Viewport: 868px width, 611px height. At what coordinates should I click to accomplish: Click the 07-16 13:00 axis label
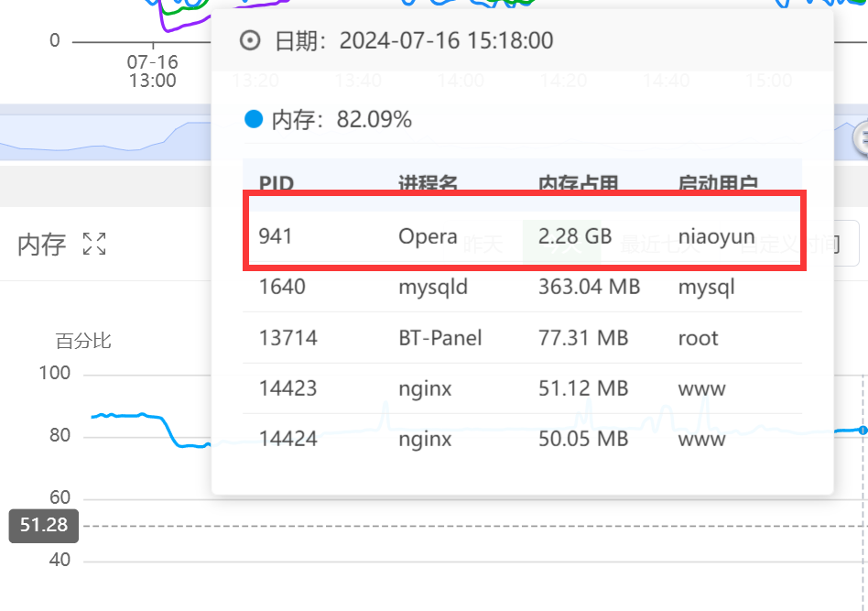pos(152,71)
